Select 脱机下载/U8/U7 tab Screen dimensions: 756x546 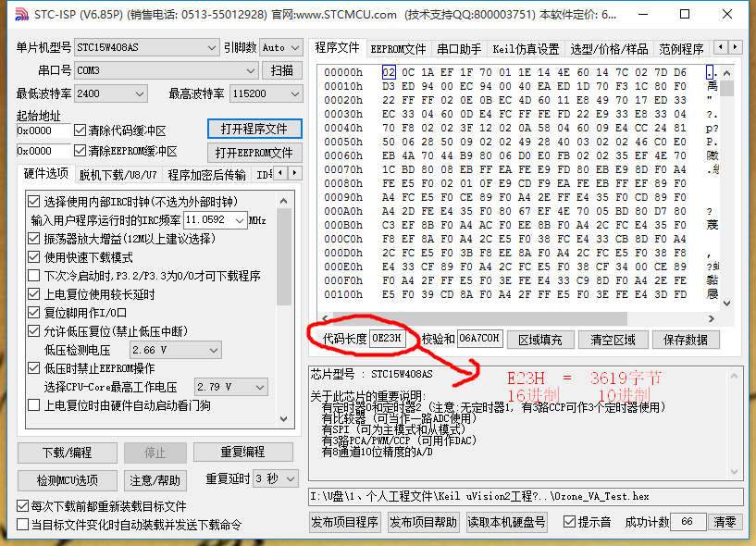118,175
